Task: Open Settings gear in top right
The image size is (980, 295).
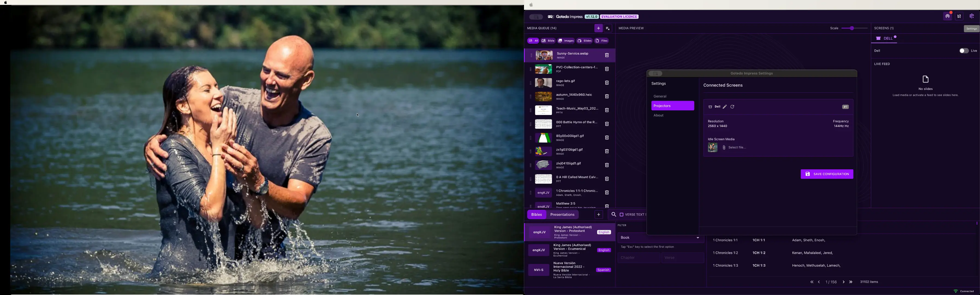Action: tap(971, 16)
